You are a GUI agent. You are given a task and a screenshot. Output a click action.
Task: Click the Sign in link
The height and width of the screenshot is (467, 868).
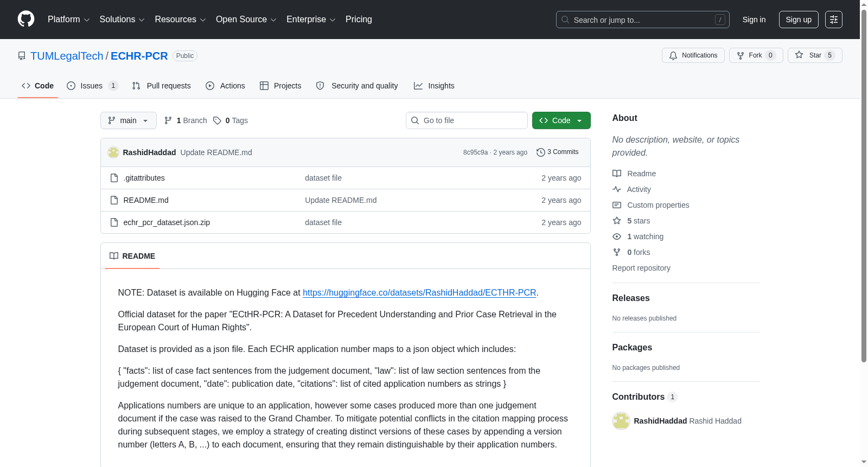(x=754, y=20)
